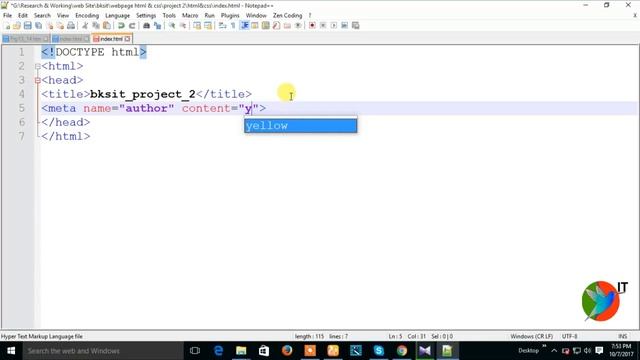This screenshot has height=360, width=640.
Task: Open Folder as Workspace toolbar icon
Action: [x=287, y=25]
